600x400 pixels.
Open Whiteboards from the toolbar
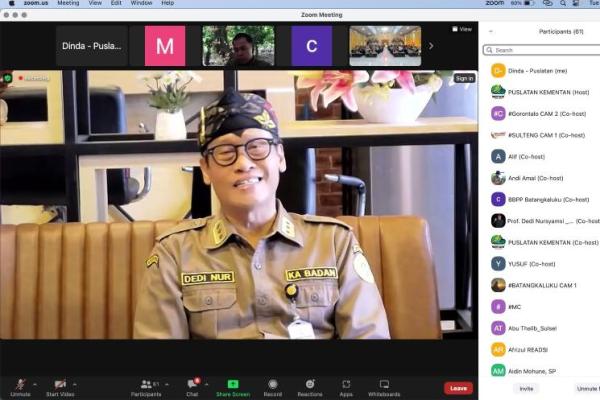click(384, 384)
